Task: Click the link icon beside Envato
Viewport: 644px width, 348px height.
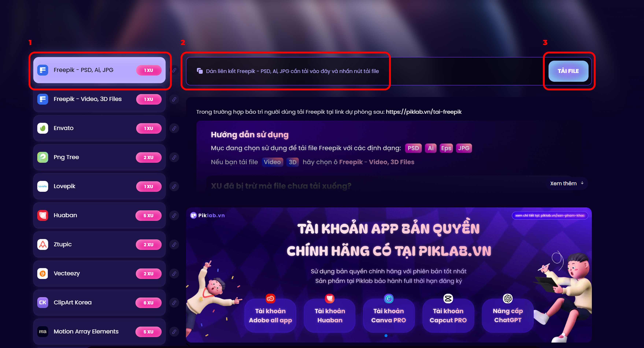Action: click(174, 128)
